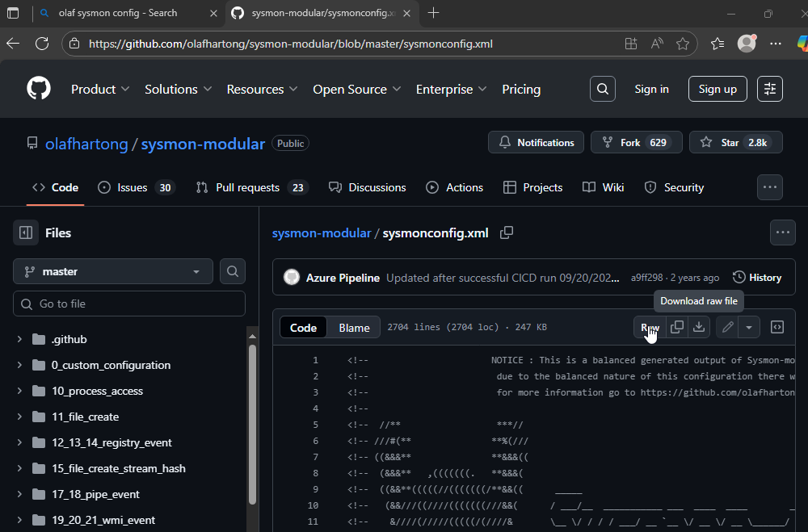808x532 pixels.
Task: Copy the file path of sysmonconfig.xml
Action: (507, 232)
